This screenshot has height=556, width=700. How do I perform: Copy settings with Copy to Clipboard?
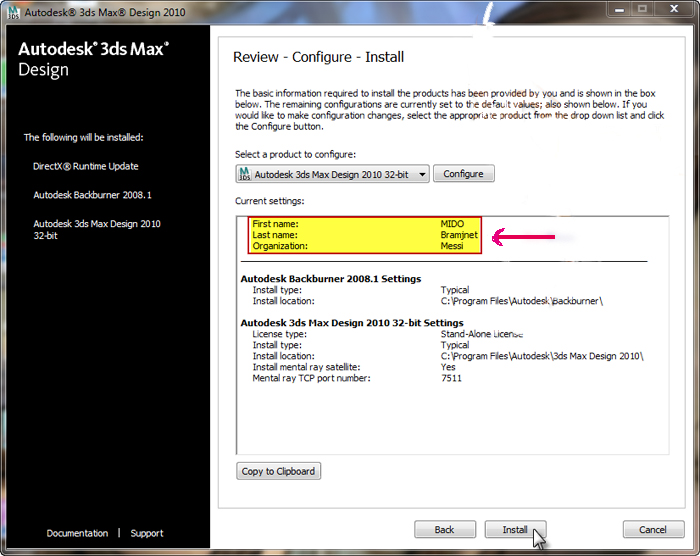pos(278,471)
